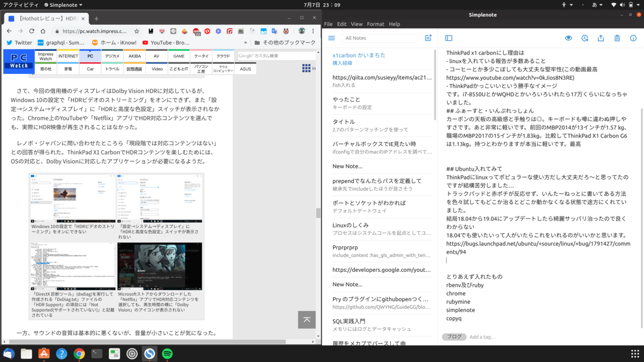644x362 pixels.
Task: Open Chrome three-dot menu
Action: tap(313, 31)
